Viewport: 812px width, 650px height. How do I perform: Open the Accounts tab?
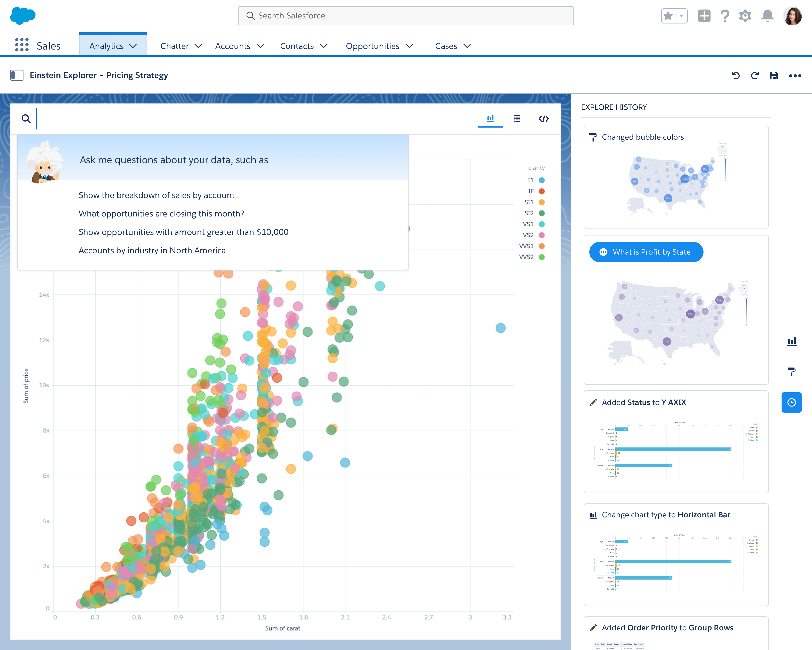coord(232,46)
